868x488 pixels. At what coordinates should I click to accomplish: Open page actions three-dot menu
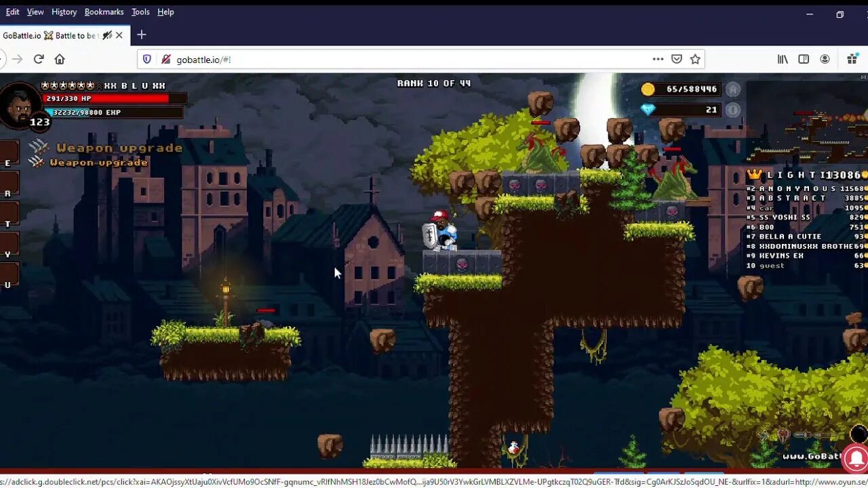658,59
